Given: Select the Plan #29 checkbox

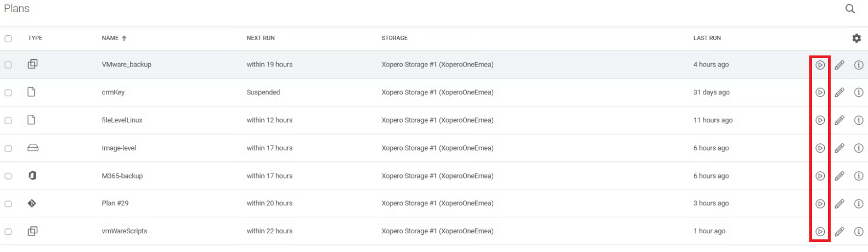Looking at the screenshot, I should [x=8, y=204].
